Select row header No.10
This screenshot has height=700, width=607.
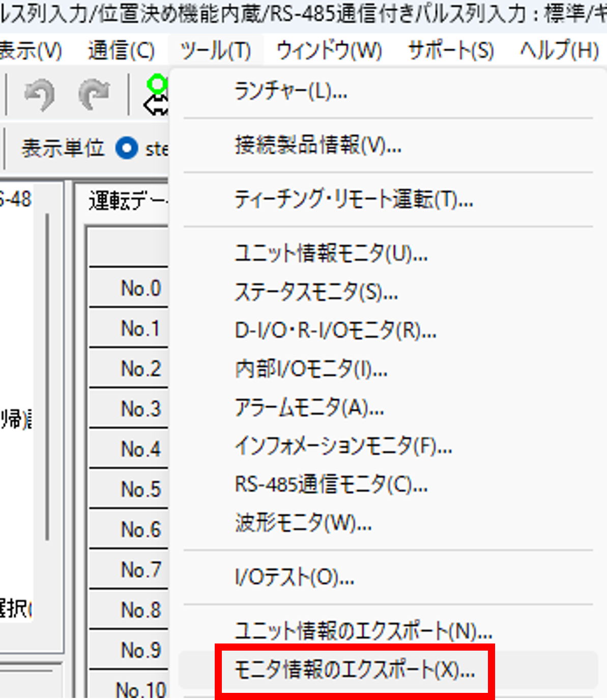click(x=129, y=685)
